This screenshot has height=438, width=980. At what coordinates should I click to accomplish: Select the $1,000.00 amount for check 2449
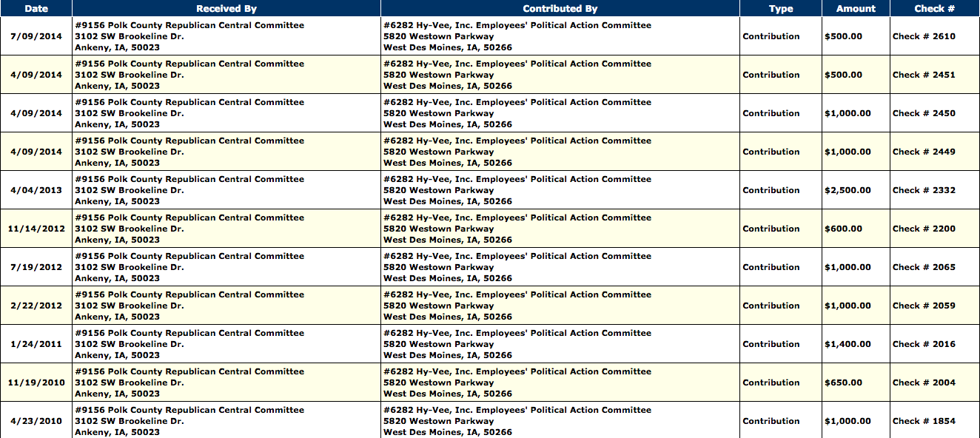tap(848, 152)
